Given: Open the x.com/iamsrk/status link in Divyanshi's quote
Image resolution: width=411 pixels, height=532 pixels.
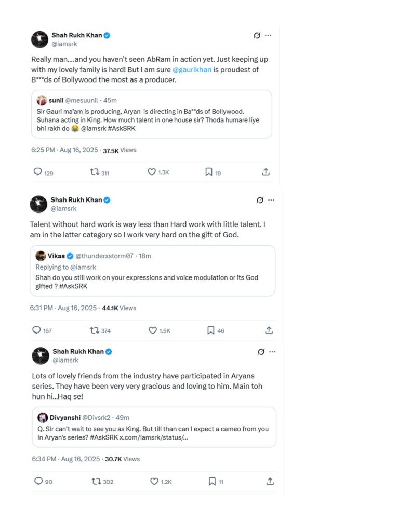Looking at the screenshot, I should coord(153,437).
